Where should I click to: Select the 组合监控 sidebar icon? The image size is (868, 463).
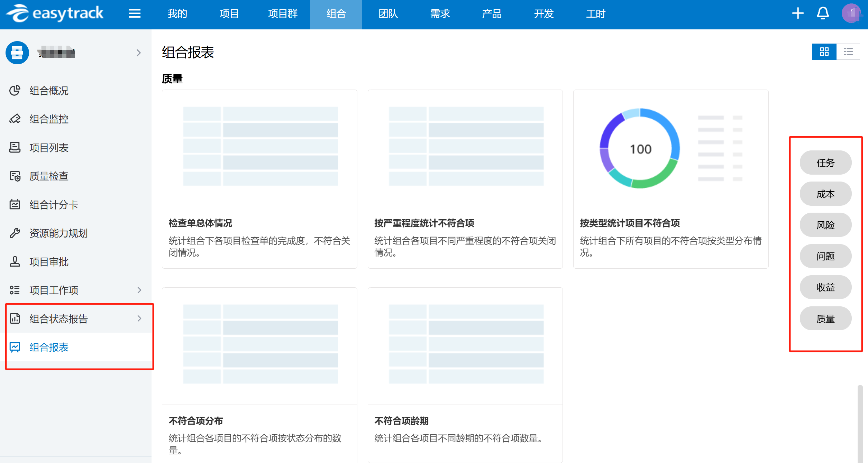tap(15, 119)
